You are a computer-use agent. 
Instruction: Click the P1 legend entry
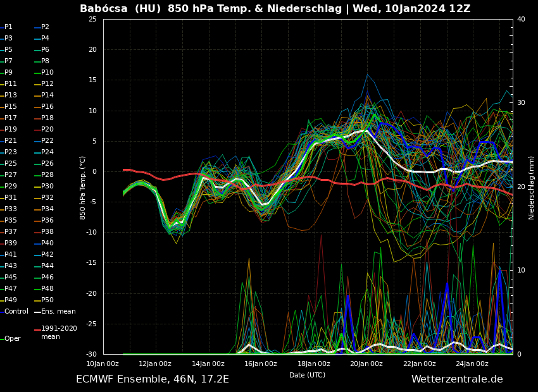click(8, 27)
